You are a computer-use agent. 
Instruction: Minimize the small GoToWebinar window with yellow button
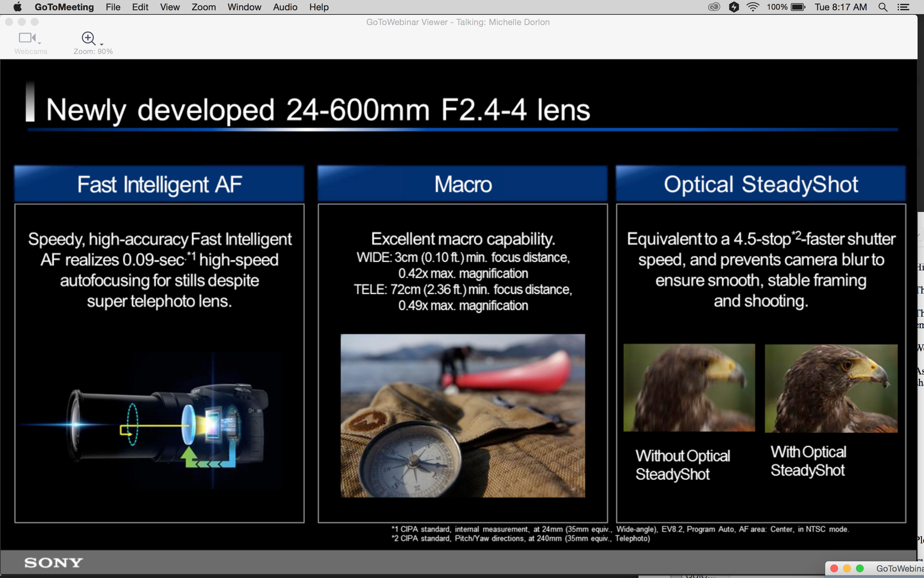tap(847, 568)
